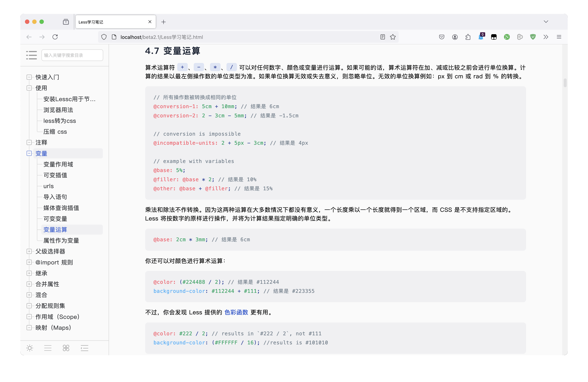Image resolution: width=588 pixels, height=382 pixels.
Task: Open the Firefox application menu
Action: 559,37
